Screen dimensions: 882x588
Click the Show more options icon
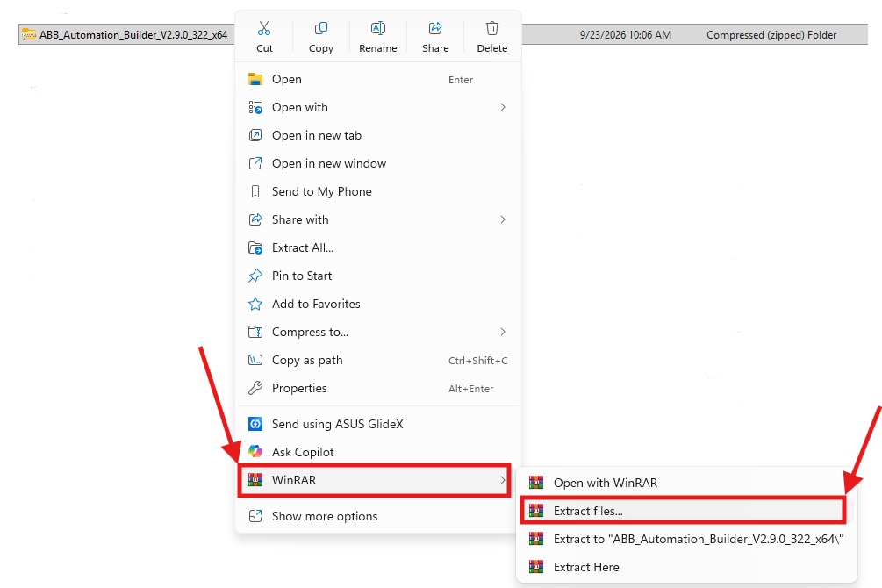[255, 516]
